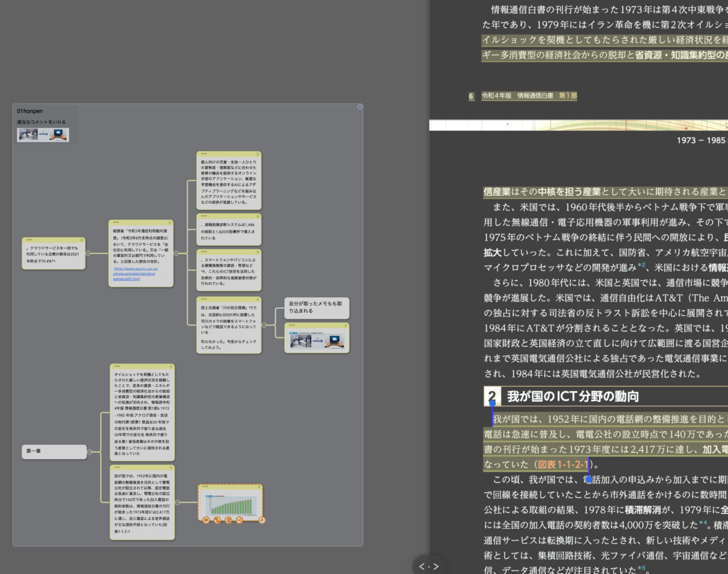This screenshot has width=728, height=574.
Task: Collapse branch of the 第一章 node
Action: click(90, 452)
